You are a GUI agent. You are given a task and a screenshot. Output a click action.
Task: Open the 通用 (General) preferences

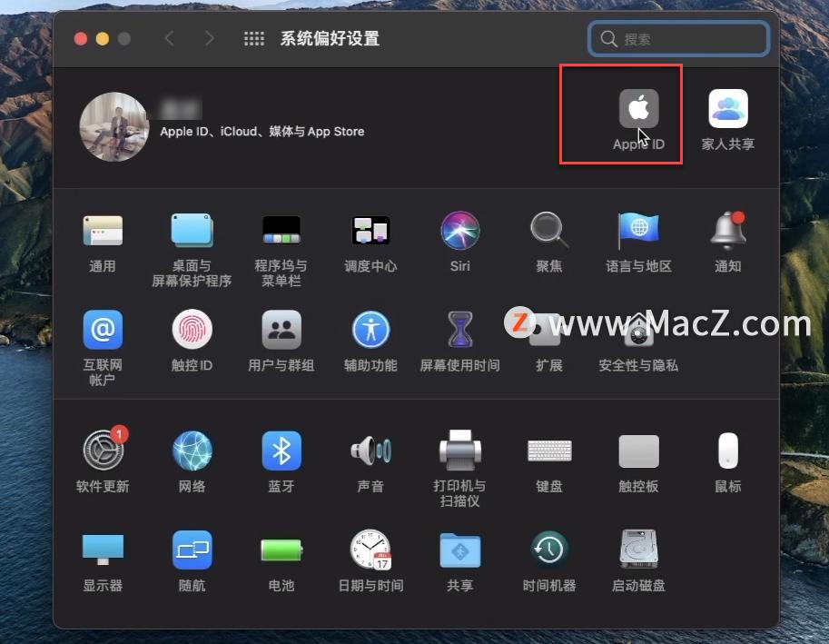coord(102,230)
